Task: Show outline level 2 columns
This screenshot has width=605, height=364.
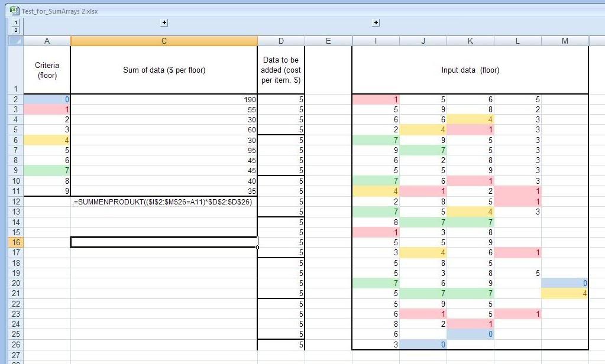Action: [16, 31]
